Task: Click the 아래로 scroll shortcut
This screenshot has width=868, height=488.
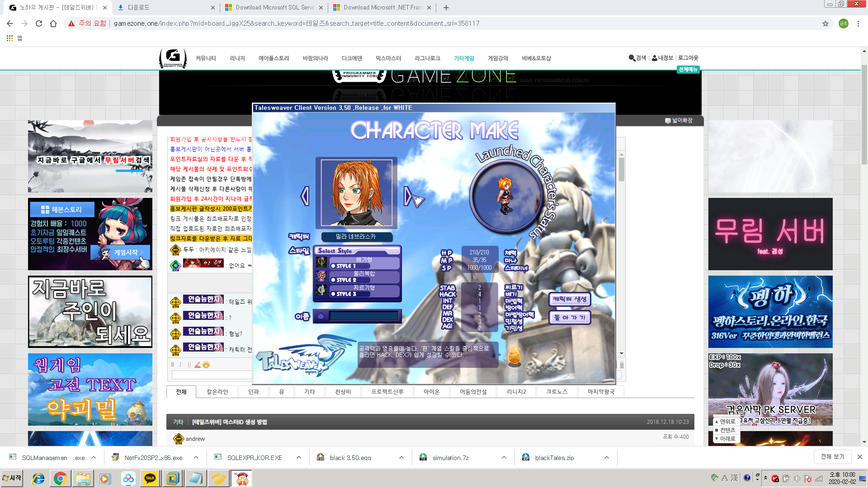Action: click(726, 439)
